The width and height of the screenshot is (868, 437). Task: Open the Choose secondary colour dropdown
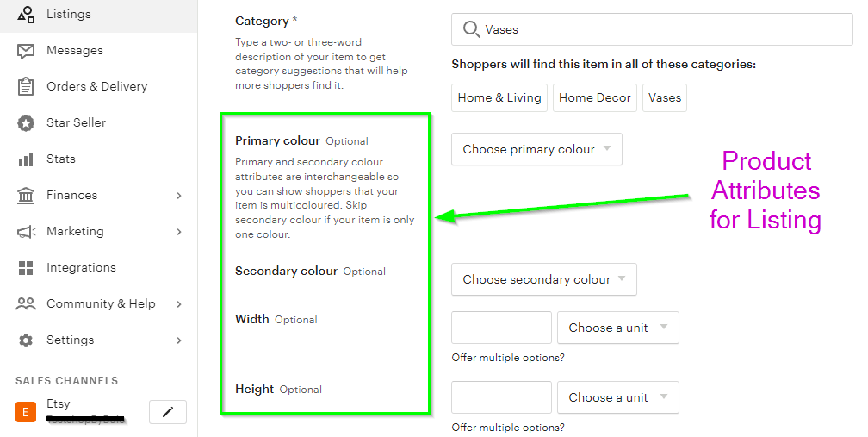click(543, 279)
